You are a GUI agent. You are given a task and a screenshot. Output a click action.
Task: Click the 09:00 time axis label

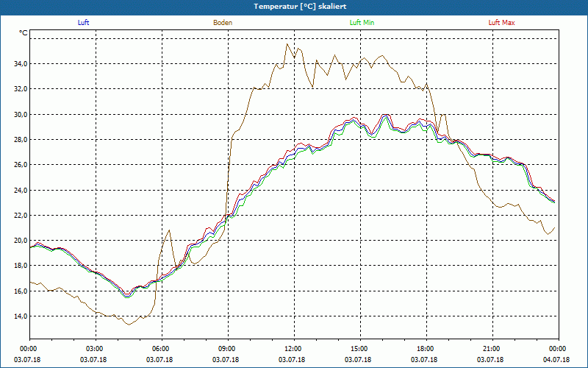229,349
